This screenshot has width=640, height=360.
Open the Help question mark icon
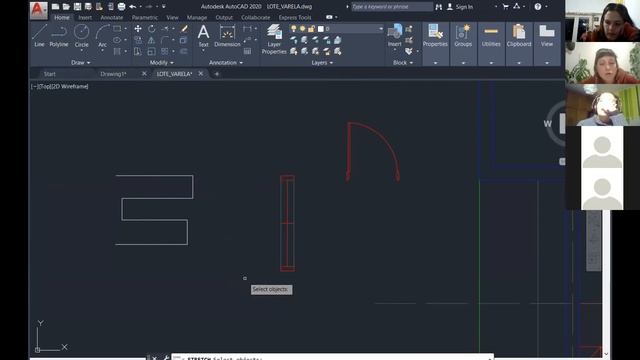pos(538,7)
